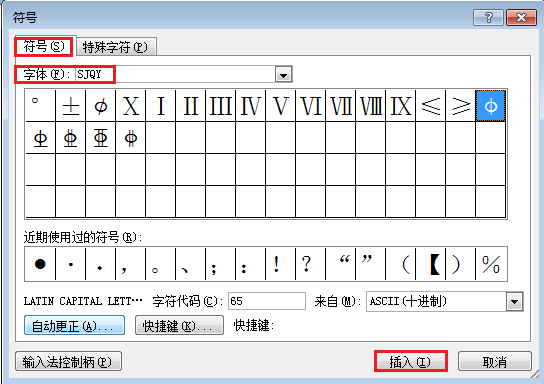The width and height of the screenshot is (544, 384).
Task: Select the recent percent % symbol
Action: coord(491,264)
